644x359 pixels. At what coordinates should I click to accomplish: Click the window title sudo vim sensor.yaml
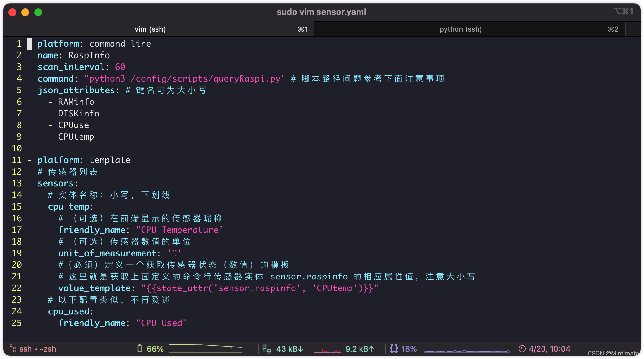coord(321,12)
